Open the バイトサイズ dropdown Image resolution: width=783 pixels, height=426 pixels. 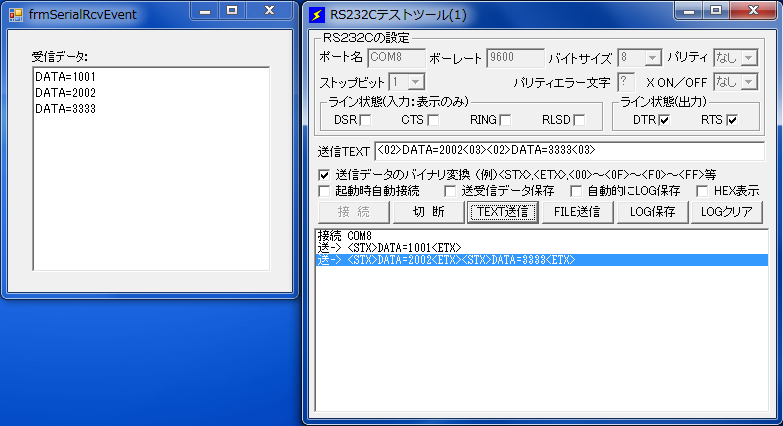[652, 58]
